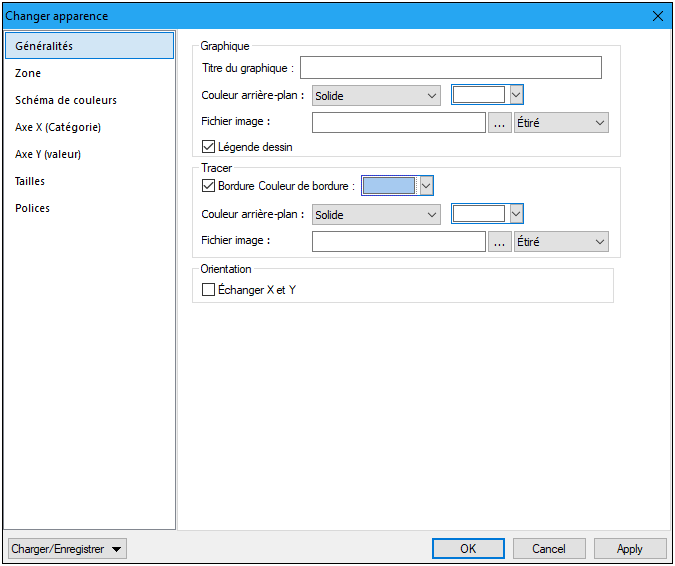
Task: Pick the blue border color swatch
Action: pos(389,186)
